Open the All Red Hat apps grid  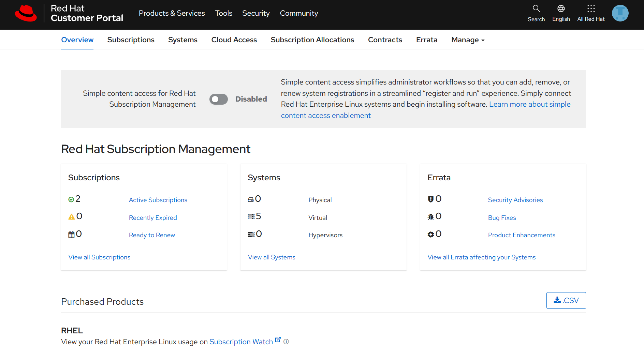(591, 9)
